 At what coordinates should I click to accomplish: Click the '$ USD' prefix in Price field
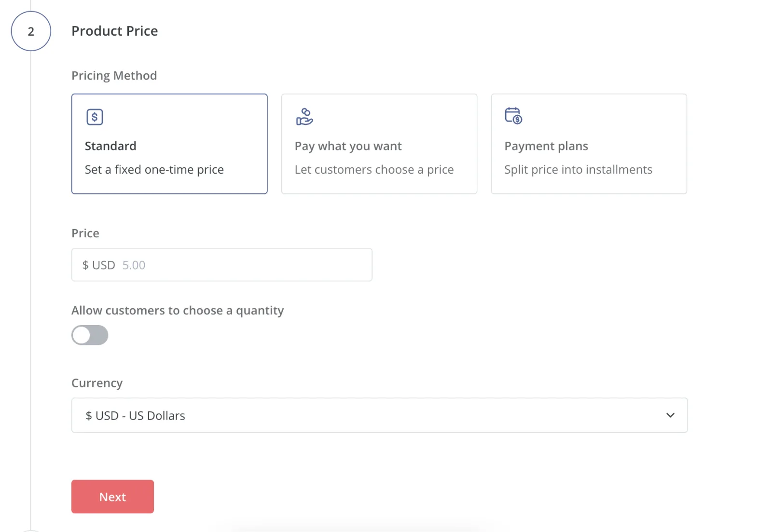pos(98,265)
